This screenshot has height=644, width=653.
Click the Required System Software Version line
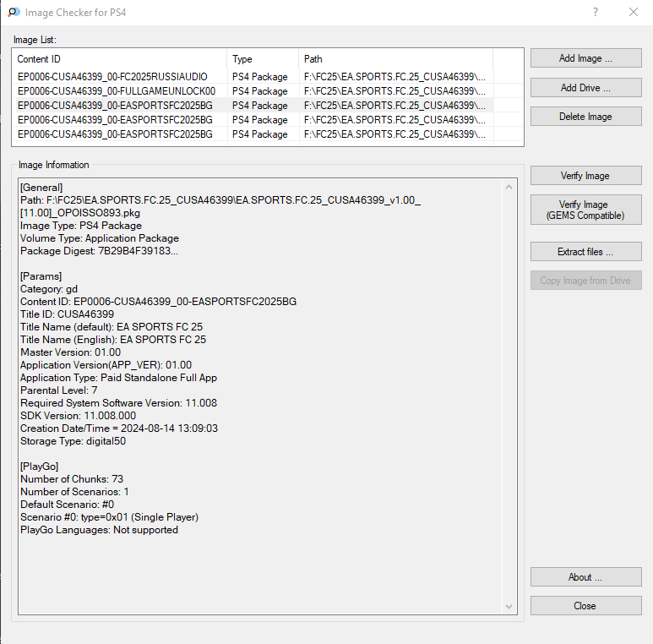pyautogui.click(x=119, y=403)
